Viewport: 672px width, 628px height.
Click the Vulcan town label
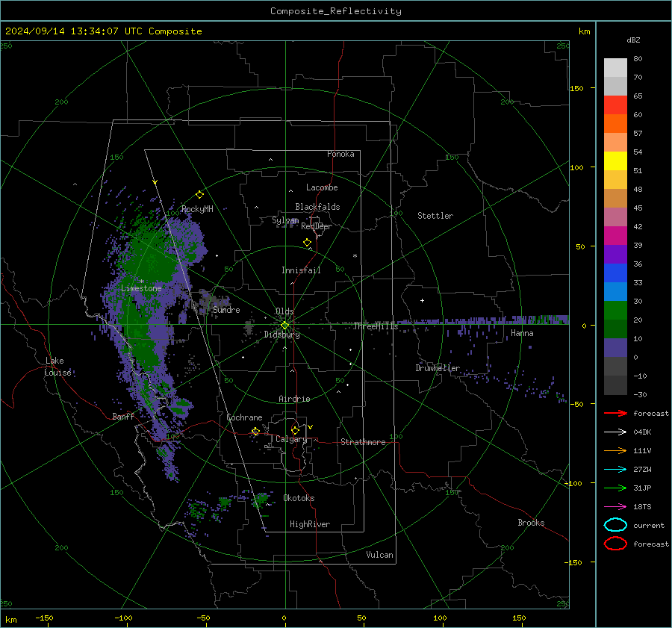pos(379,555)
